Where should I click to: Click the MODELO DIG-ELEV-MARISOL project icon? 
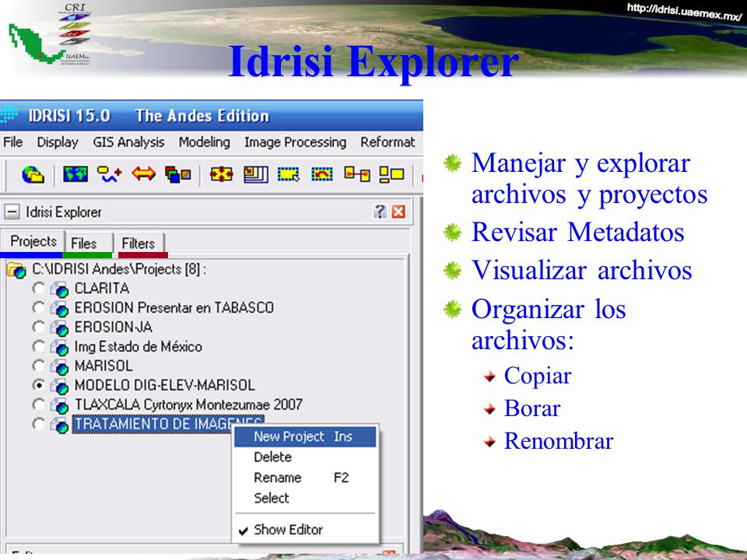click(x=60, y=387)
